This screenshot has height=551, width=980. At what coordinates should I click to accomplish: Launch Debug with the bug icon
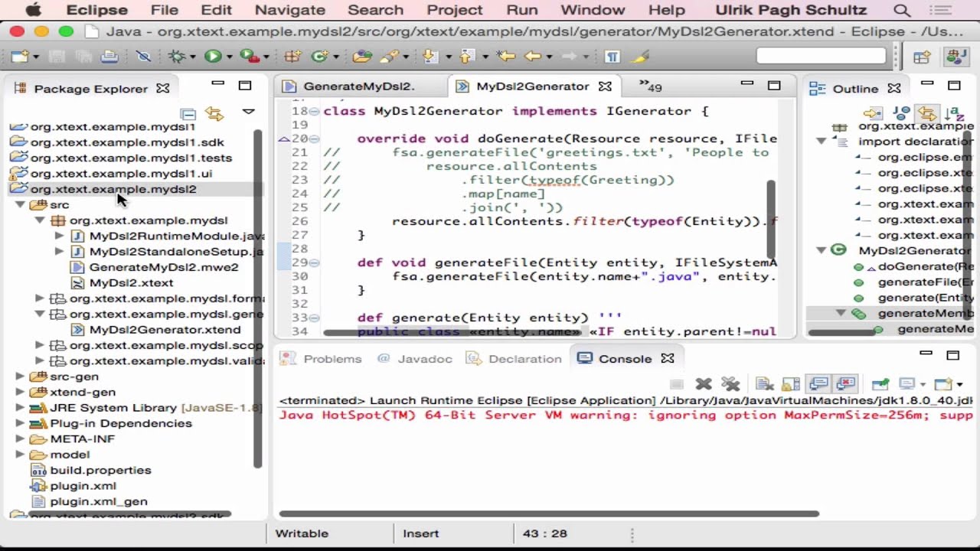[177, 57]
